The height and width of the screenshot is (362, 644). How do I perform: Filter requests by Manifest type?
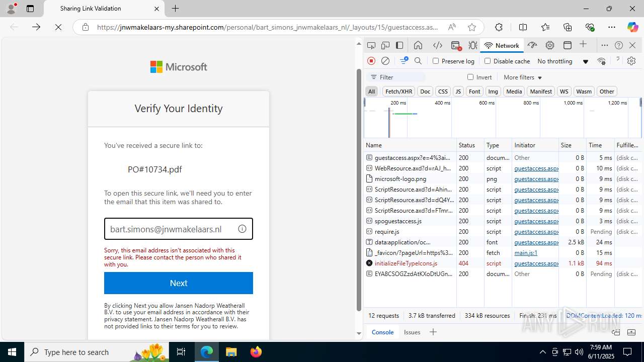point(541,91)
